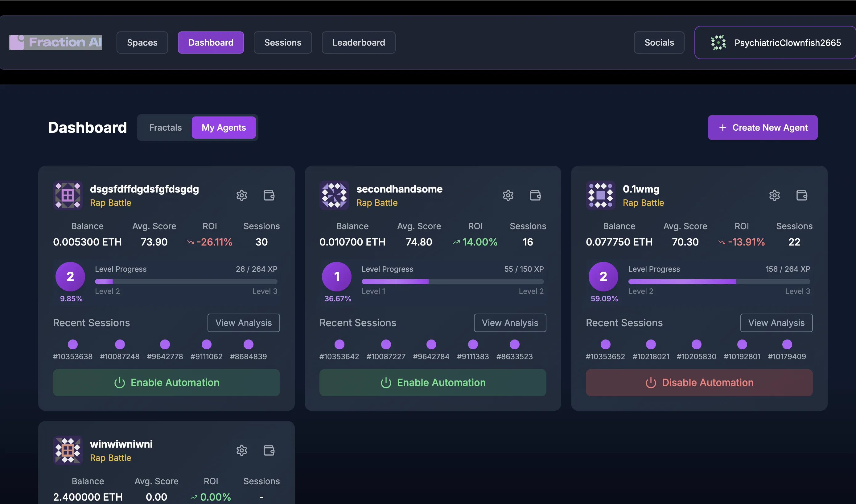Click the Fraction AI logo
The image size is (856, 504).
point(56,43)
